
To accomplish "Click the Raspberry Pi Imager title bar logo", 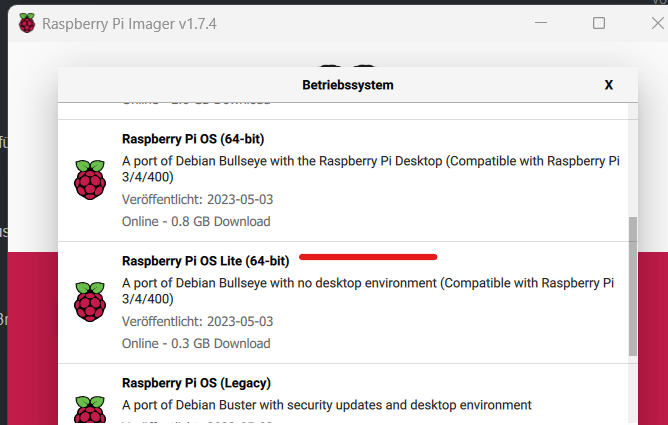I will [x=26, y=23].
